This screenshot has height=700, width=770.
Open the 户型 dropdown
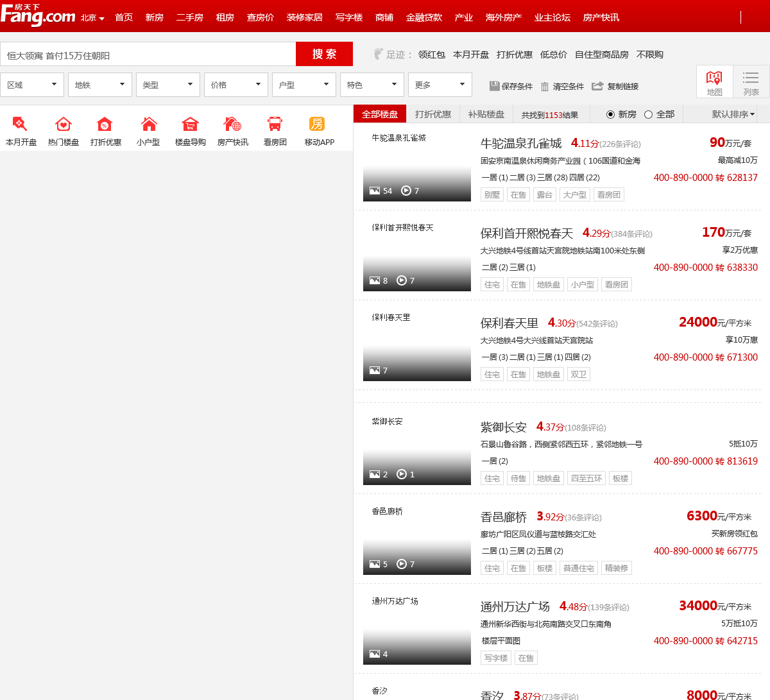(x=304, y=85)
